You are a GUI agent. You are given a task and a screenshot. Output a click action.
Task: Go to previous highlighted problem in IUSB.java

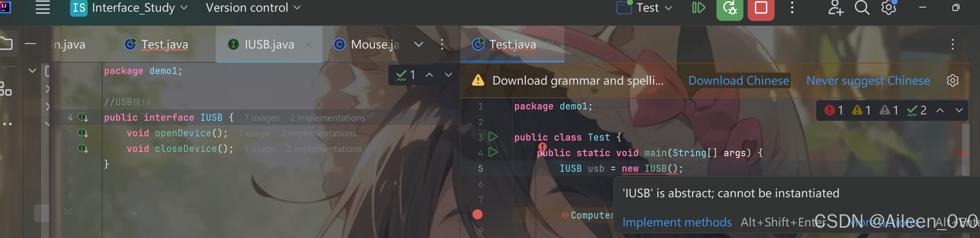click(429, 75)
